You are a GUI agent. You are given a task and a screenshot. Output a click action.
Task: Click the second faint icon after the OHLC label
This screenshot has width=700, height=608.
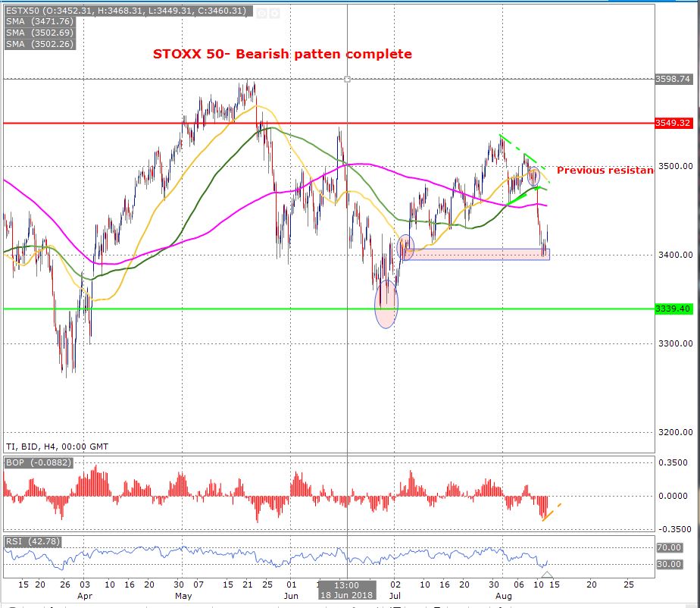274,14
